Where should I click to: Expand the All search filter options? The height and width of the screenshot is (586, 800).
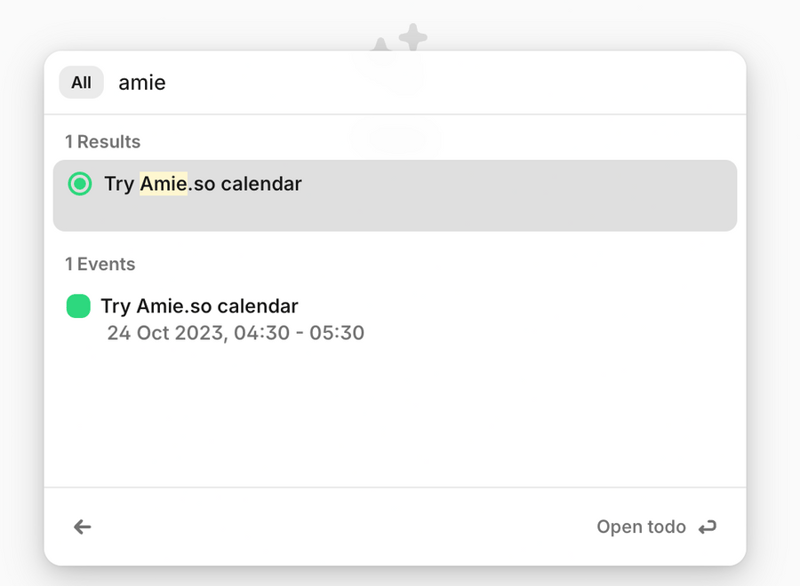80,82
